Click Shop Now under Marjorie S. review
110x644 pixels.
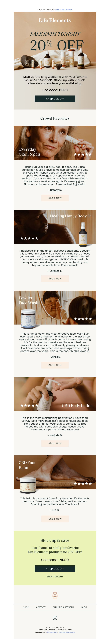(55, 443)
